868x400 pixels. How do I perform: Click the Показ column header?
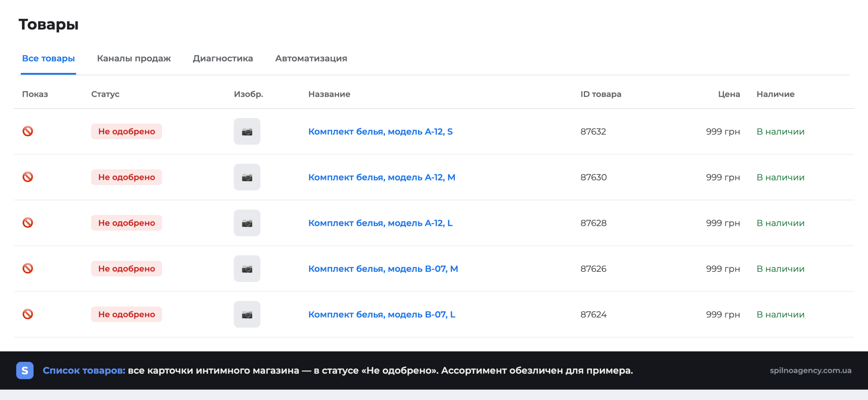coord(35,94)
